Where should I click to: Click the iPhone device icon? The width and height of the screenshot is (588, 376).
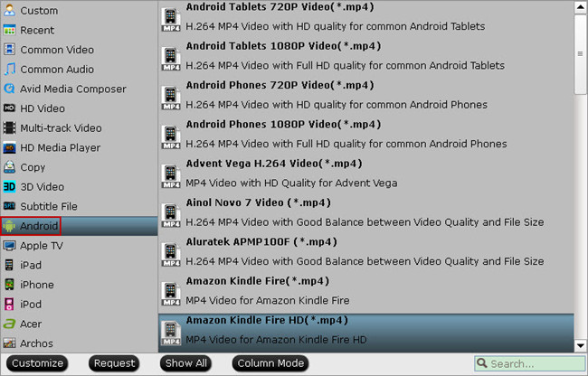pos(9,284)
